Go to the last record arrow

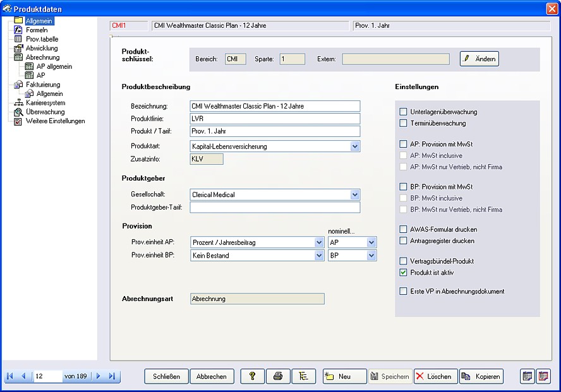click(x=112, y=376)
